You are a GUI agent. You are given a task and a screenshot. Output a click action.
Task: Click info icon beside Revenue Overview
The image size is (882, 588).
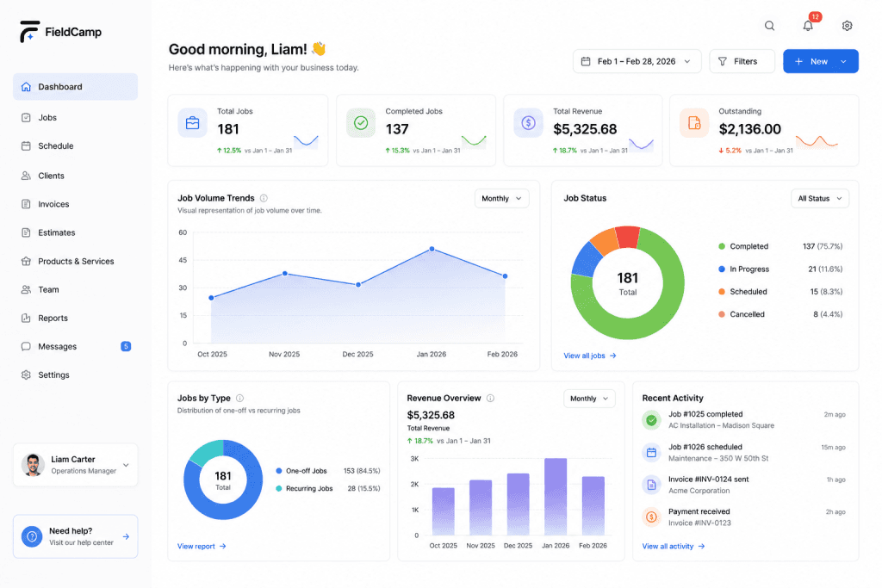[490, 398]
